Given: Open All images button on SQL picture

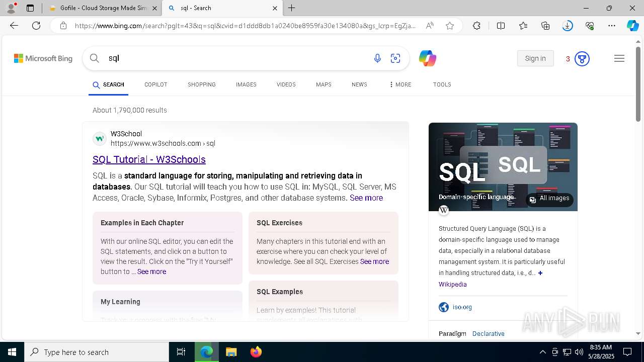Looking at the screenshot, I should (549, 199).
